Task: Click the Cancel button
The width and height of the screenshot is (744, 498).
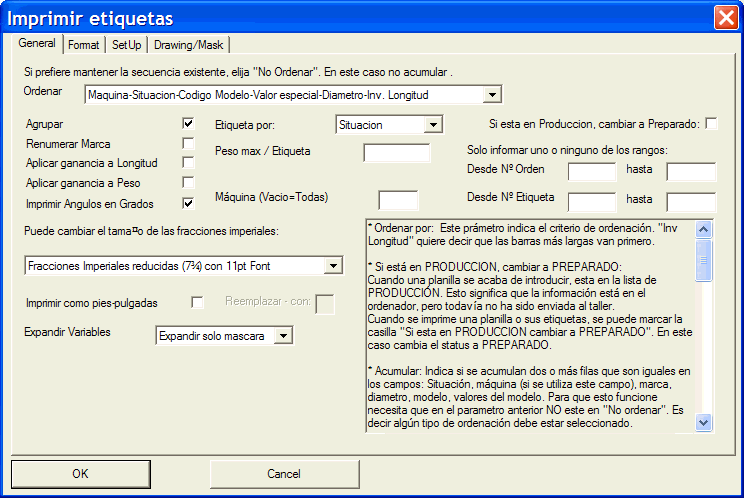Action: pyautogui.click(x=284, y=473)
